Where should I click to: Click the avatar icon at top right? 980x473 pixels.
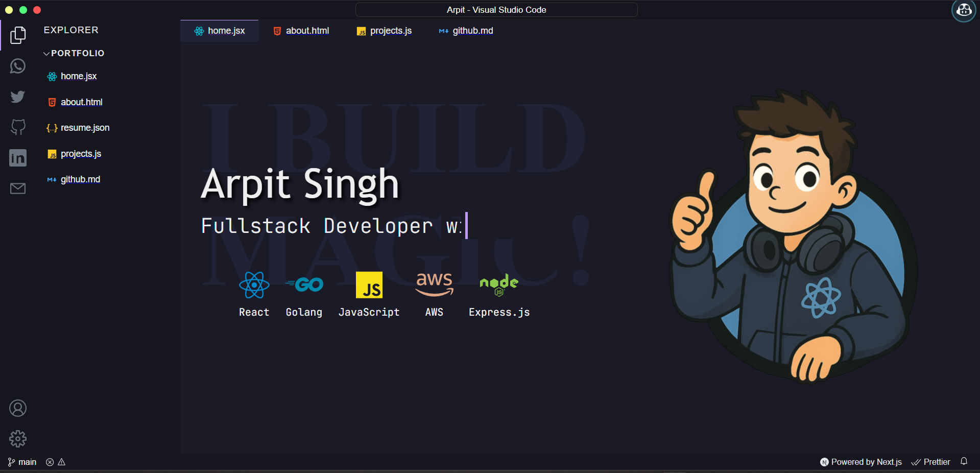[x=964, y=10]
